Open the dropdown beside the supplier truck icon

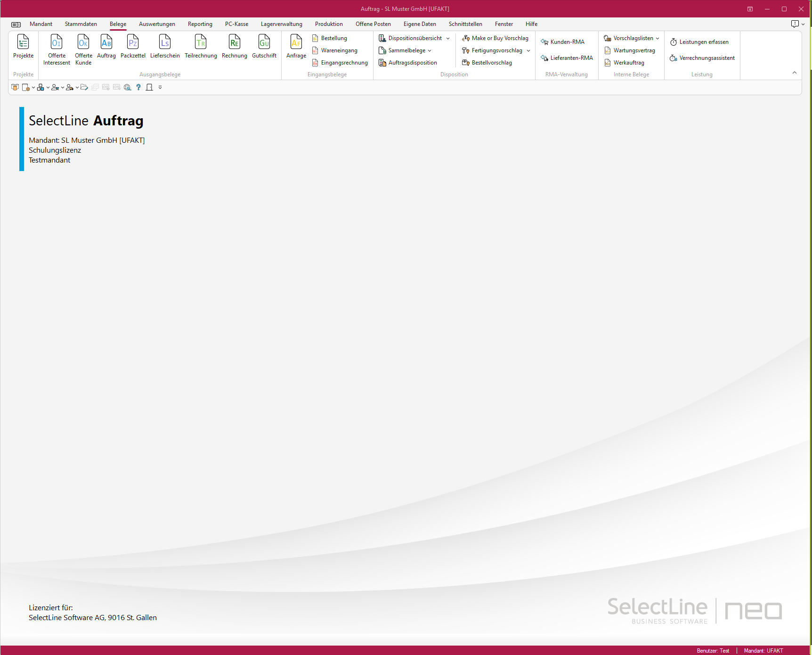[77, 87]
